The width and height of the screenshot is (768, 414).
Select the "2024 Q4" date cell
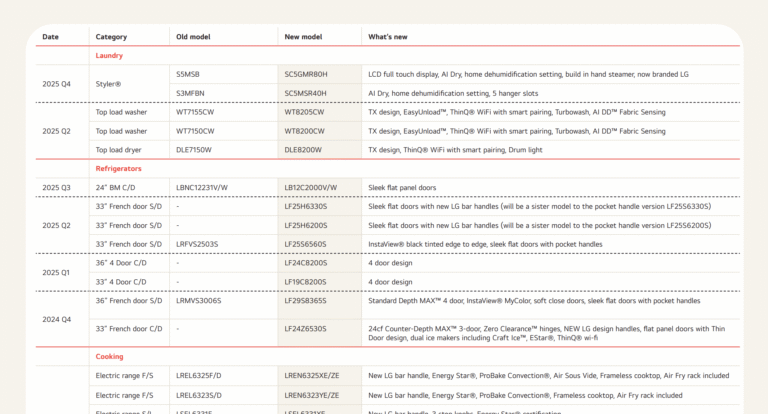click(x=56, y=319)
